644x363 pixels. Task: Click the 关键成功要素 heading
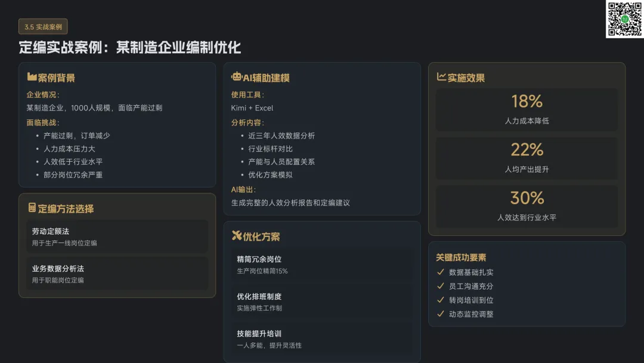(x=461, y=257)
